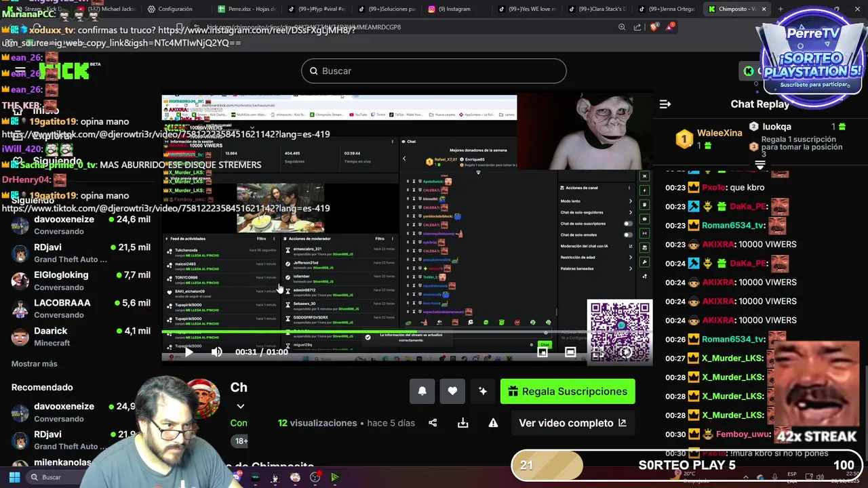The image size is (868, 488).
Task: Click the sparkle icon button
Action: pyautogui.click(x=483, y=391)
